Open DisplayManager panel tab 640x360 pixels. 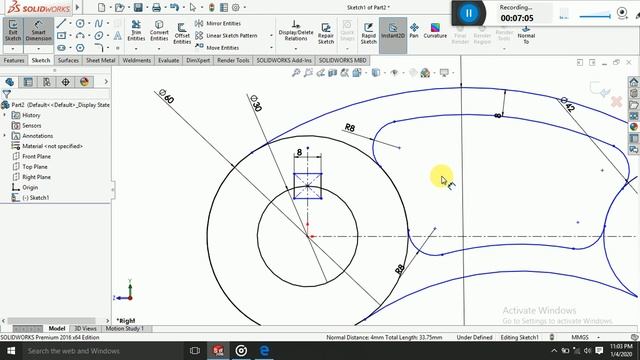point(84,82)
